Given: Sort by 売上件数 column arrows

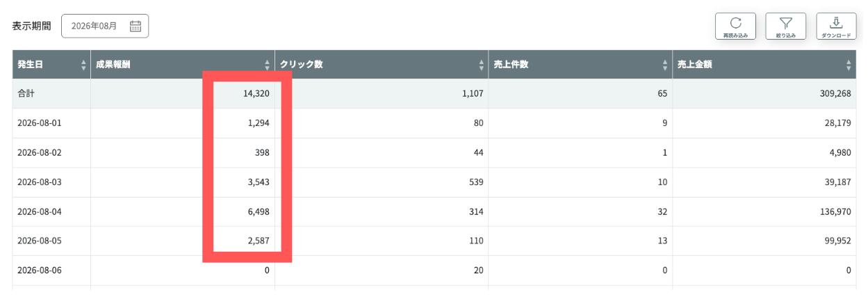Looking at the screenshot, I should [x=666, y=65].
